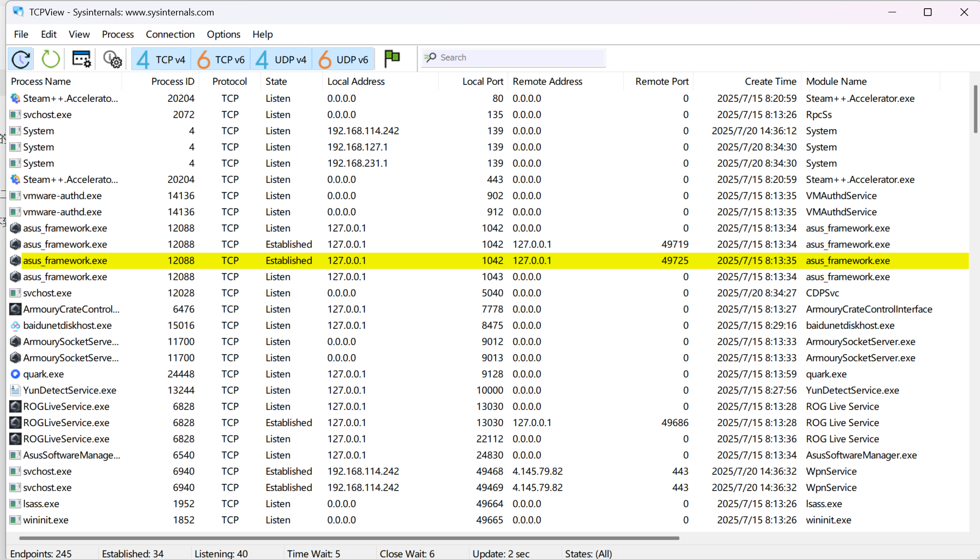Image resolution: width=980 pixels, height=559 pixels.
Task: Click remote address 4.145.79.82 on port 49469 row
Action: (537, 487)
